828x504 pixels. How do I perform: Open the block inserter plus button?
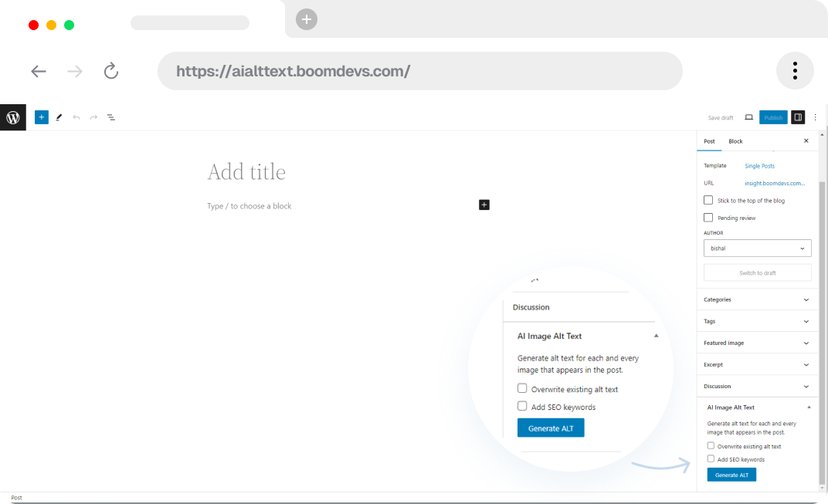click(x=42, y=117)
